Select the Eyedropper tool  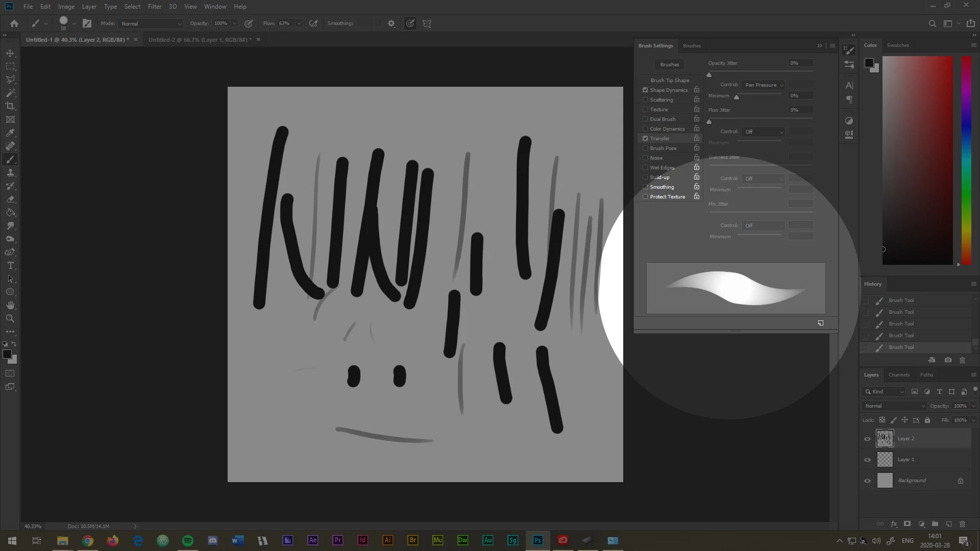pyautogui.click(x=10, y=133)
